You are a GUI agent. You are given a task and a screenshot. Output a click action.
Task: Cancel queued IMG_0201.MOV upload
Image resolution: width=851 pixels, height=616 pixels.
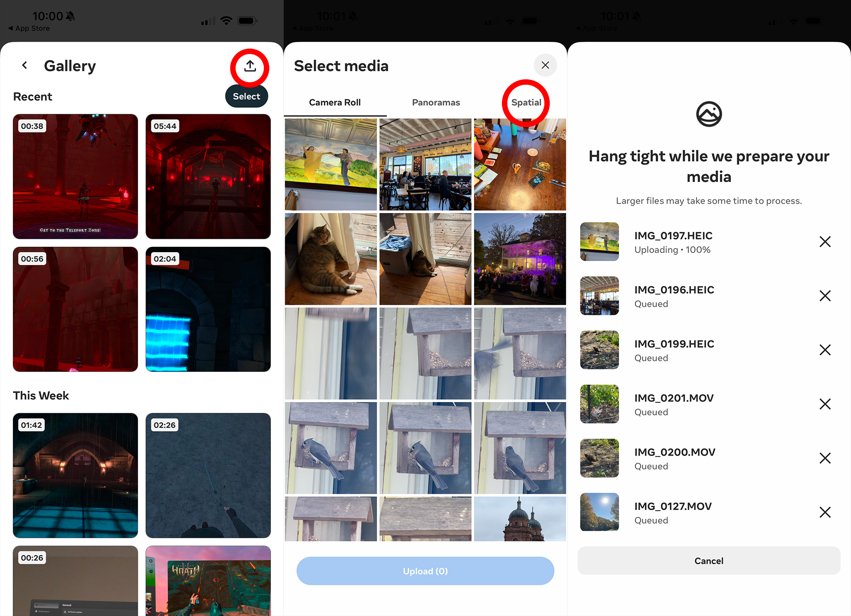coord(825,404)
